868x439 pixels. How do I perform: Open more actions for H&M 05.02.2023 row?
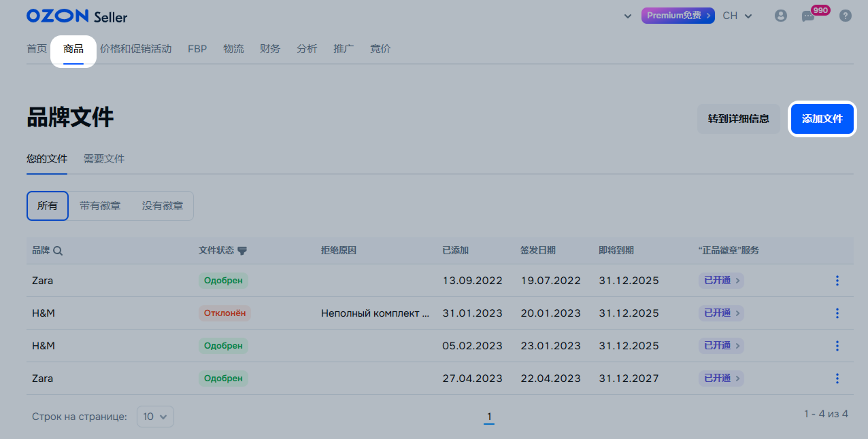837,346
